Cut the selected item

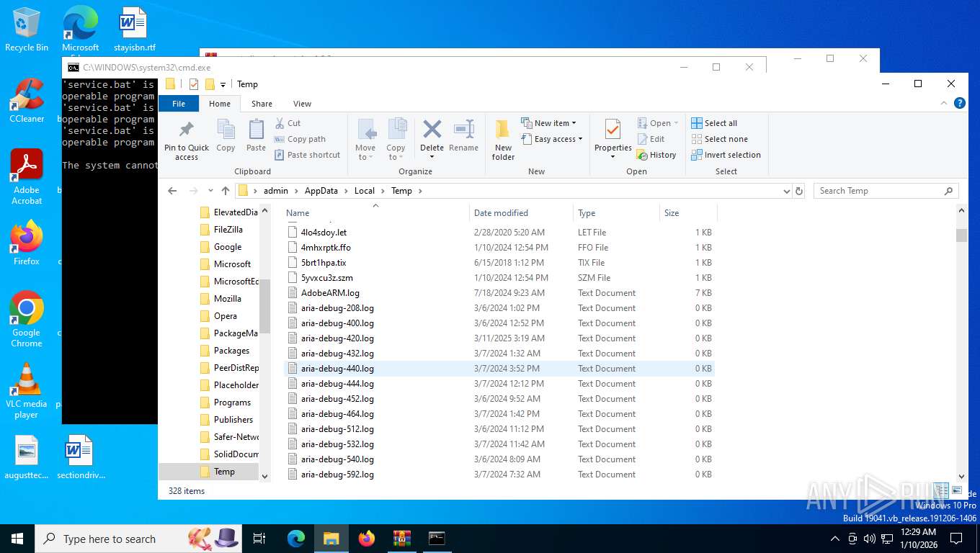(x=288, y=123)
